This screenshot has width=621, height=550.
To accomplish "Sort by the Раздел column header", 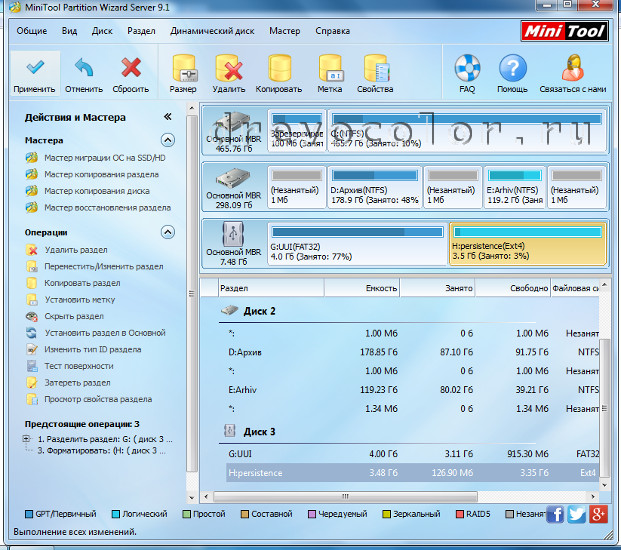I will coord(271,288).
